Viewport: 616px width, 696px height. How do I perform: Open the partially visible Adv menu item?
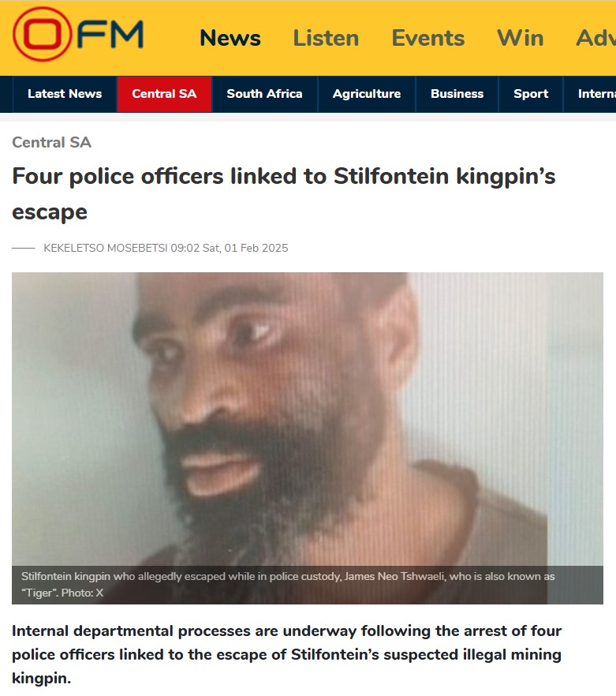(x=596, y=38)
